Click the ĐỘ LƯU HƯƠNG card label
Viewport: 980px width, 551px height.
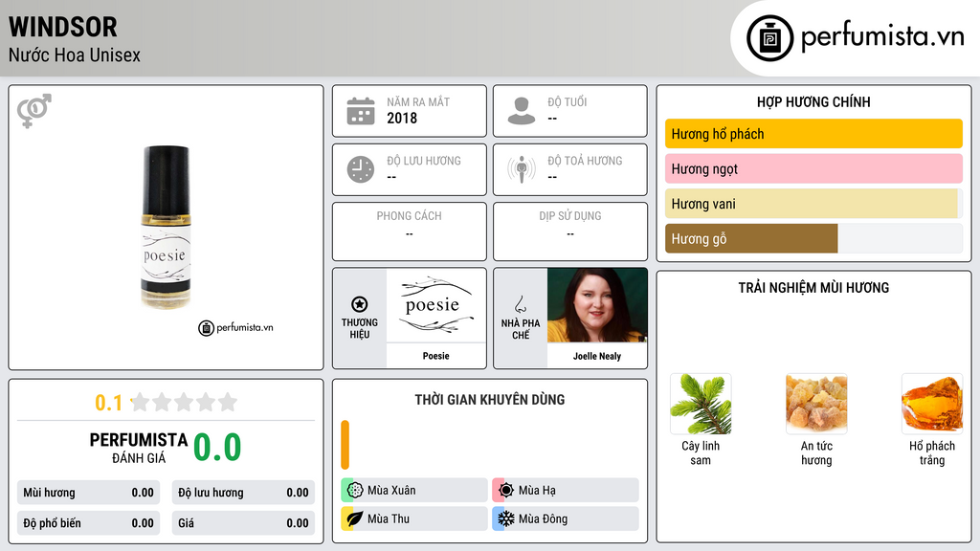click(424, 161)
